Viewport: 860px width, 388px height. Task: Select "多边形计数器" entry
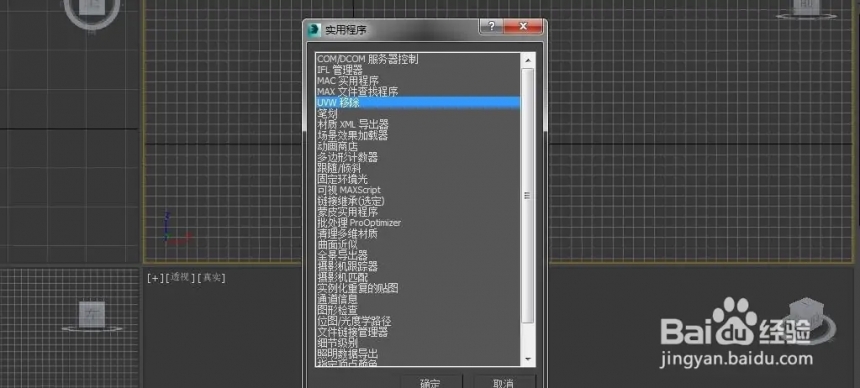click(x=417, y=158)
